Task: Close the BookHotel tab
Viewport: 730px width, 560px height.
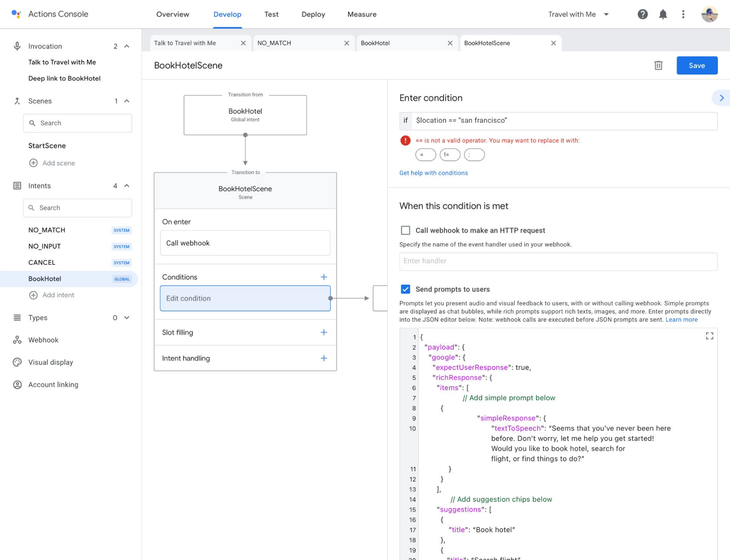Action: coord(450,43)
